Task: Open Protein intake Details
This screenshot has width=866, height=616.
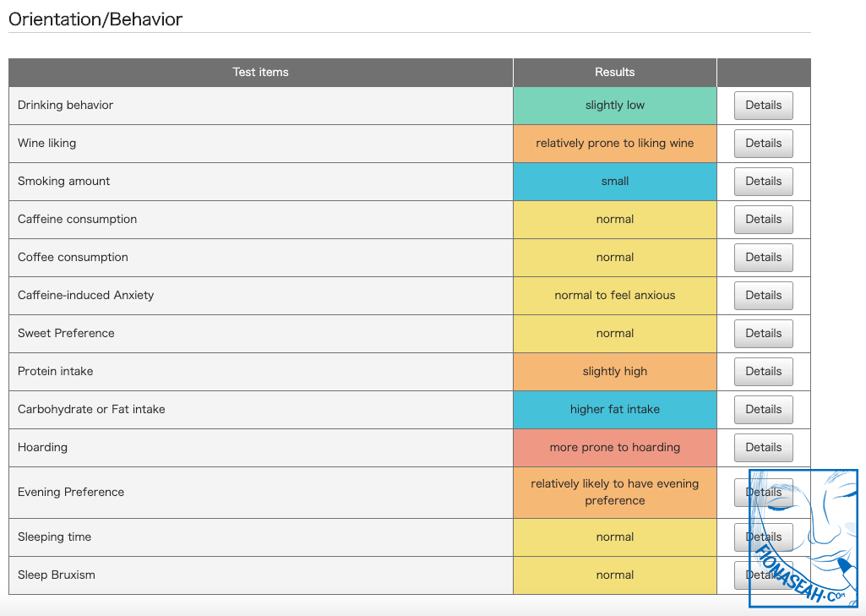Action: coord(763,372)
